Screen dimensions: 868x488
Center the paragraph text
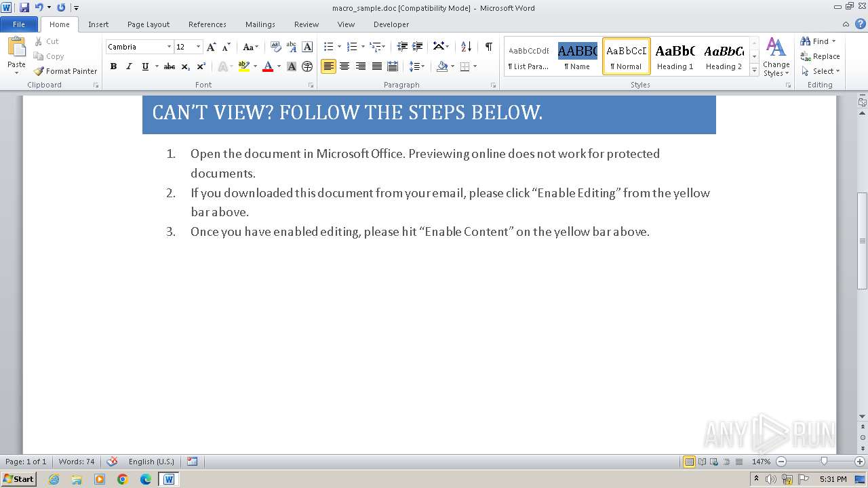[x=344, y=66]
